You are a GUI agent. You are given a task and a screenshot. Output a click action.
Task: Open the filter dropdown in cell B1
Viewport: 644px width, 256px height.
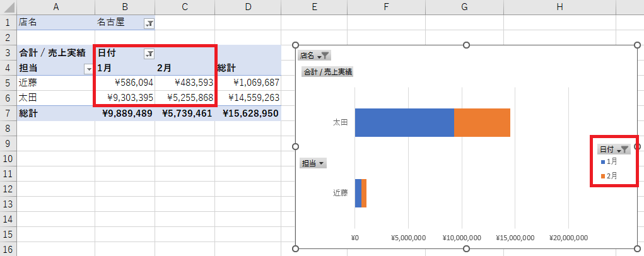(x=149, y=23)
